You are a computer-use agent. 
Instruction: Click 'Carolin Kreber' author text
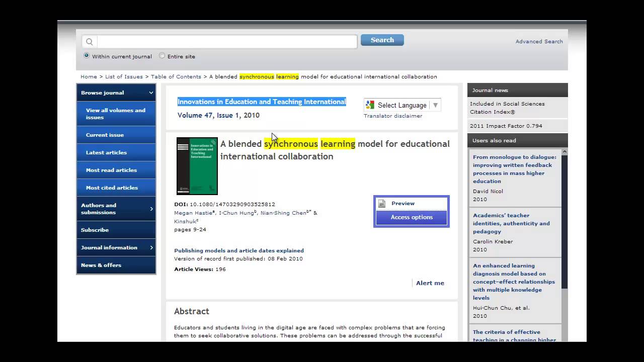point(493,241)
